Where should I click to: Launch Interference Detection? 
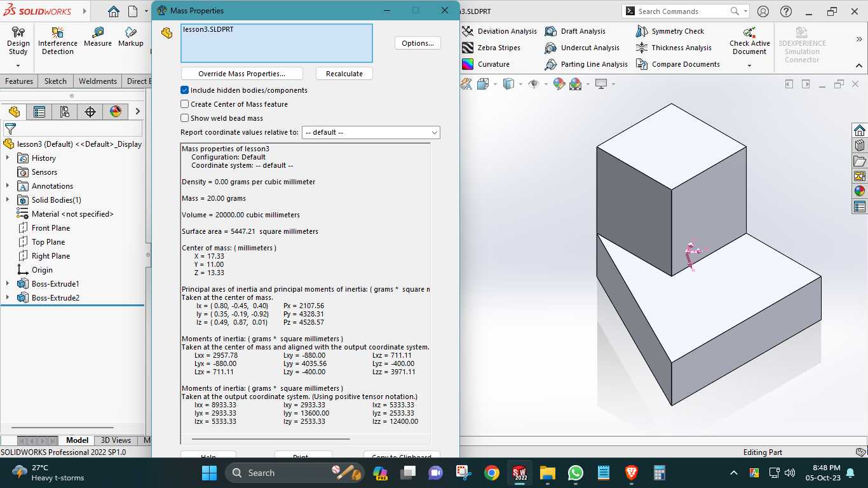[x=58, y=41]
